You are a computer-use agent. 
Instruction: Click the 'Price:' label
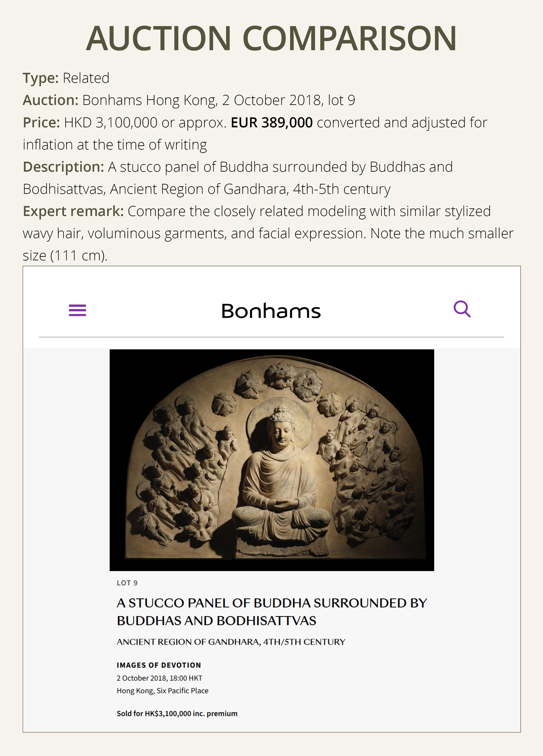tap(41, 123)
